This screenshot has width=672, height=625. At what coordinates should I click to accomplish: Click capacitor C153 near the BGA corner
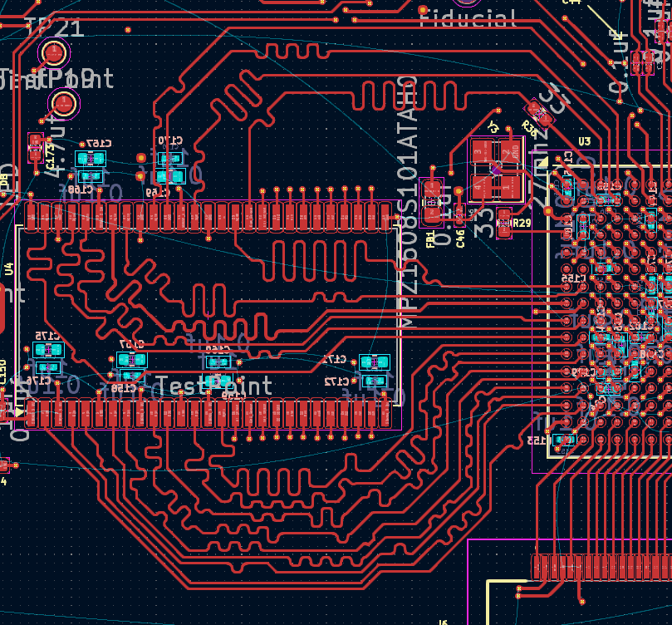(x=564, y=440)
